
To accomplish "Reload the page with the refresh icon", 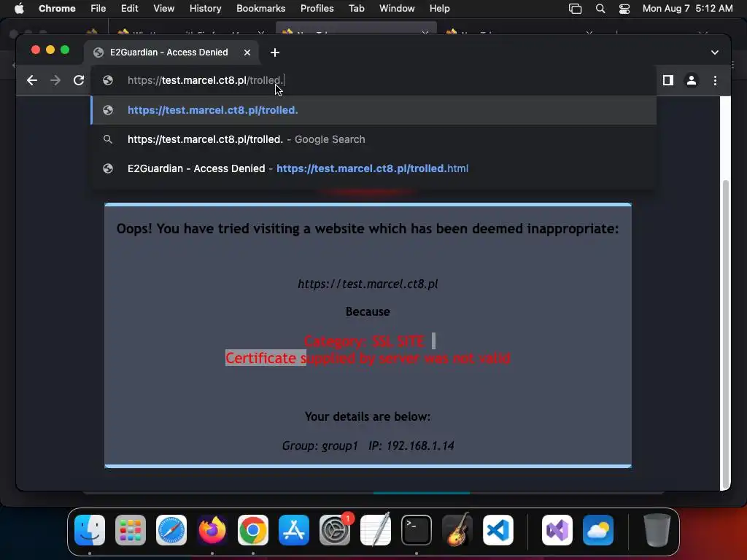I will click(79, 80).
